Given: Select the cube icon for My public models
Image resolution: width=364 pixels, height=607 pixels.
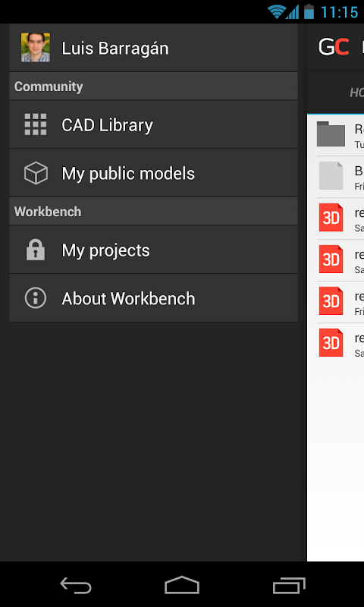Looking at the screenshot, I should 36,173.
